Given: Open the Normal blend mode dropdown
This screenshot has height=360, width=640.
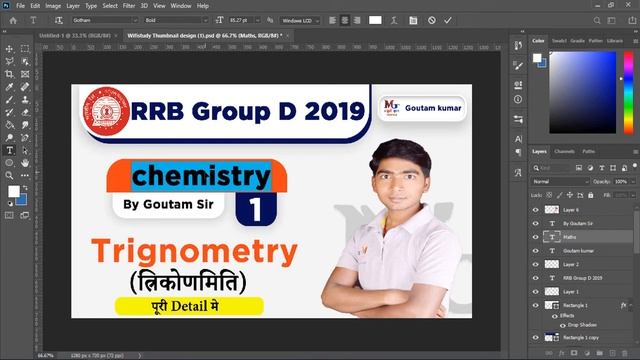Looking at the screenshot, I should tap(560, 182).
